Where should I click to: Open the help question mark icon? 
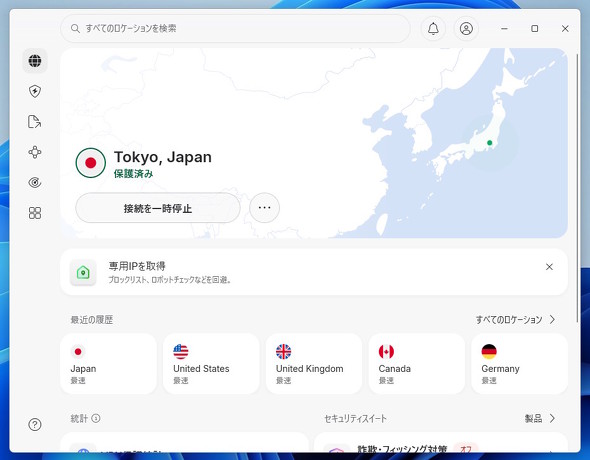[35, 425]
